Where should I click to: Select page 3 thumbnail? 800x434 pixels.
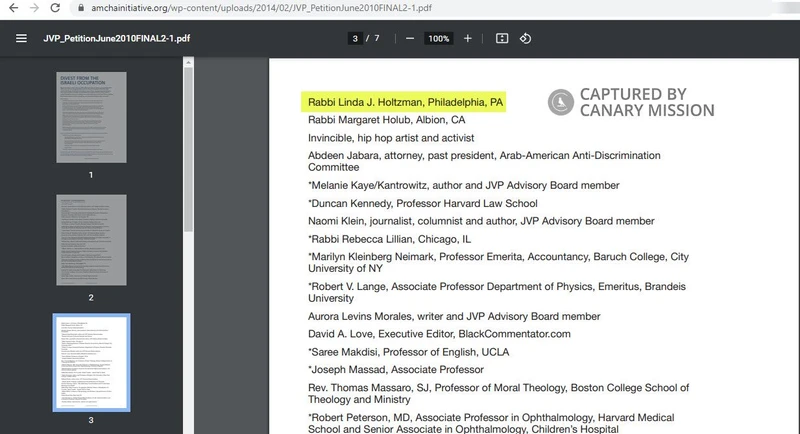91,363
